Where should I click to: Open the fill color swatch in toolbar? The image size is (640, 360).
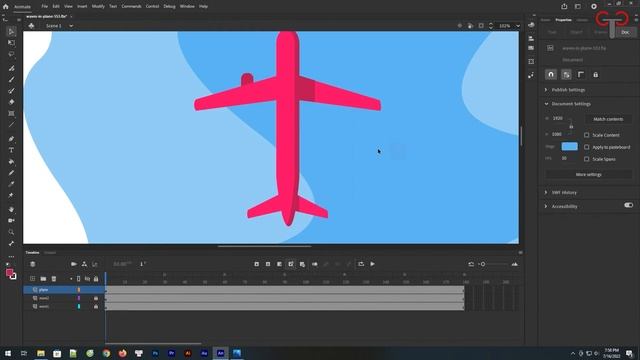9,273
